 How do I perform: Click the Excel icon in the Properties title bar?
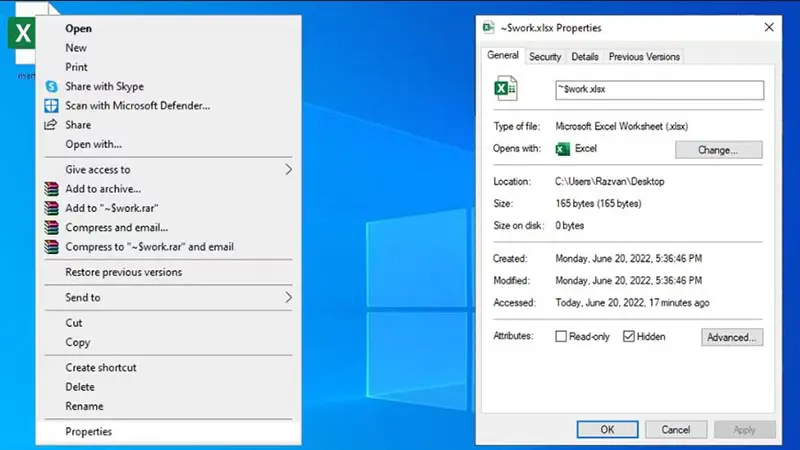[488, 28]
